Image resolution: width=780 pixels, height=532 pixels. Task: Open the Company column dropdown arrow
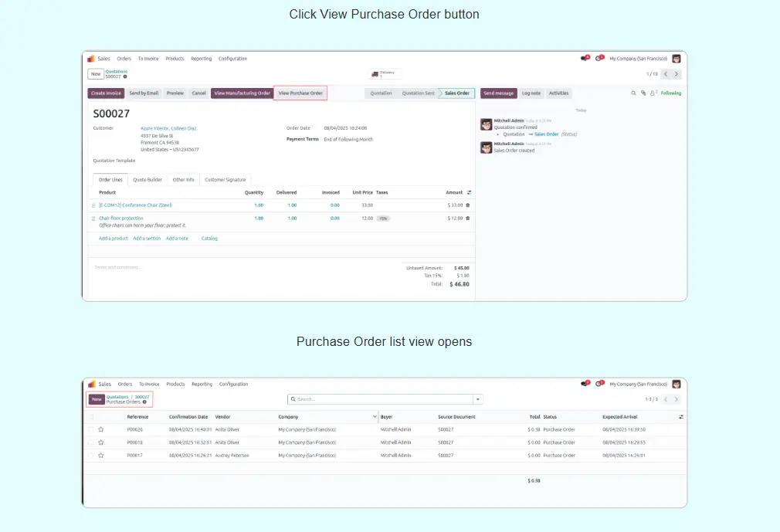point(375,417)
